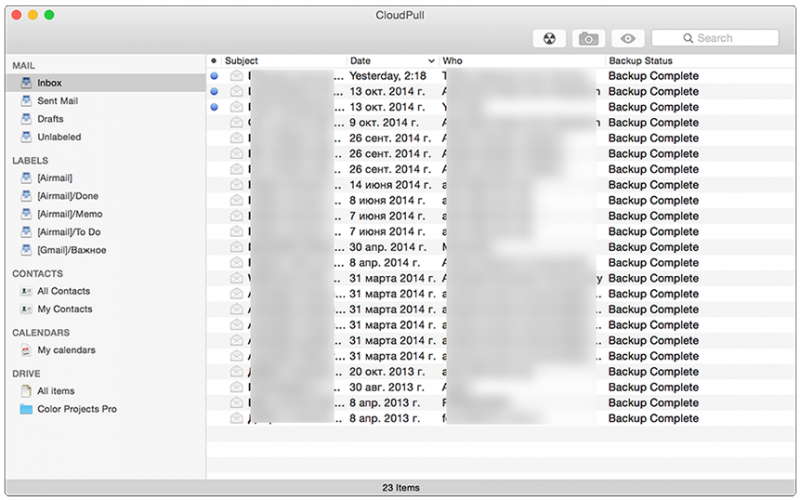Click envelope icon of 30 апр. 2014 message
Screen dimensions: 800x500
pyautogui.click(x=236, y=247)
